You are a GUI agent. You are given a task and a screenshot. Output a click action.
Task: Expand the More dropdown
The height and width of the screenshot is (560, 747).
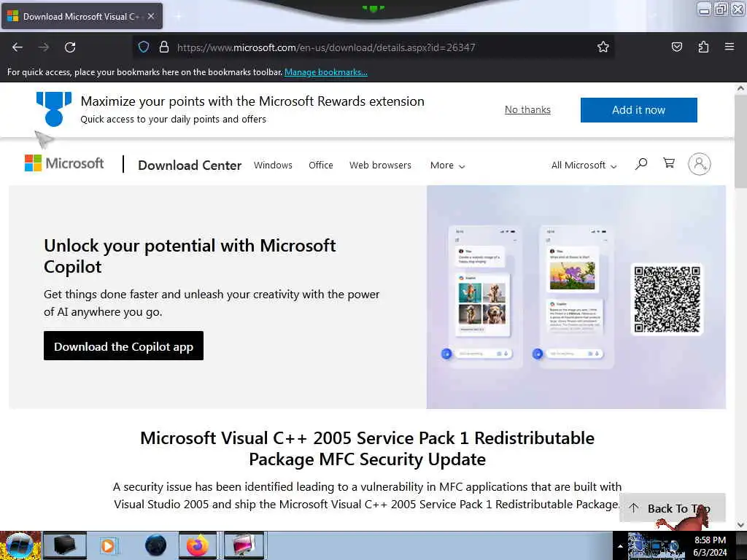click(x=447, y=166)
